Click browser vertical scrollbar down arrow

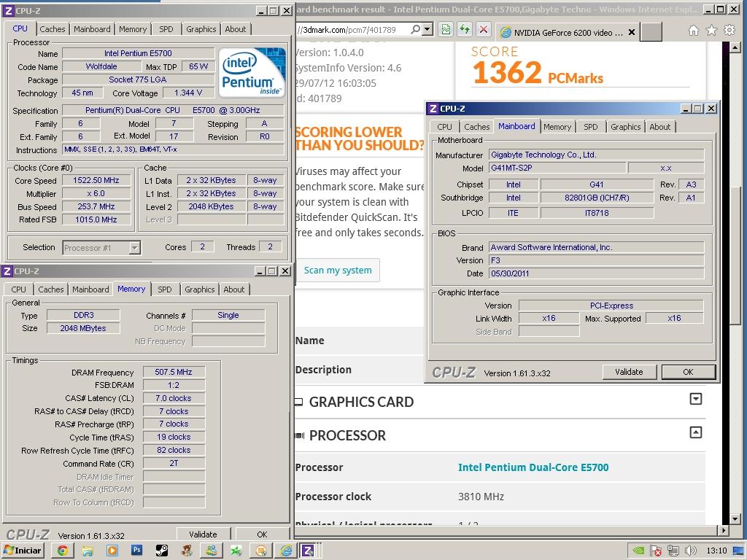pos(735,518)
